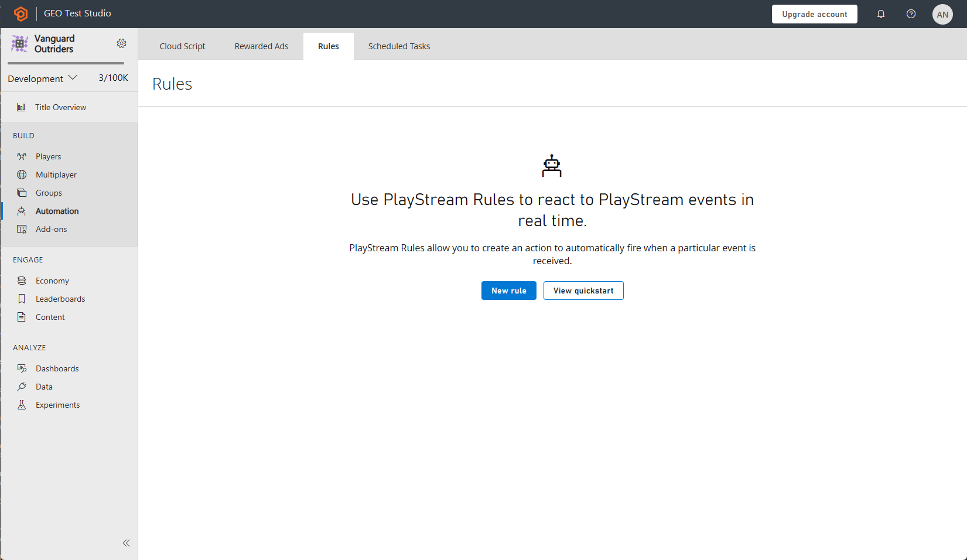Click the Economy icon under Engage

point(22,280)
